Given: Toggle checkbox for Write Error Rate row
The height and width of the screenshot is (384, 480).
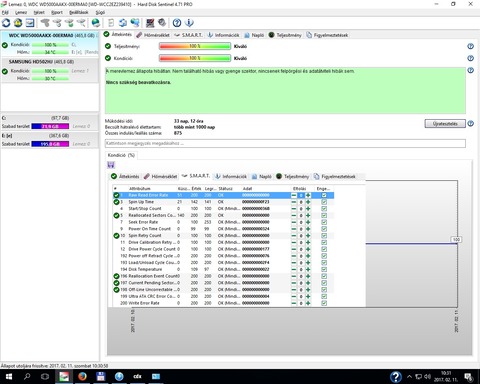Looking at the screenshot, I should pos(324,303).
